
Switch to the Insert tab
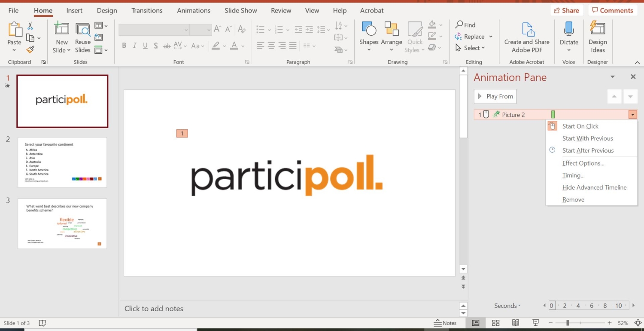point(75,10)
